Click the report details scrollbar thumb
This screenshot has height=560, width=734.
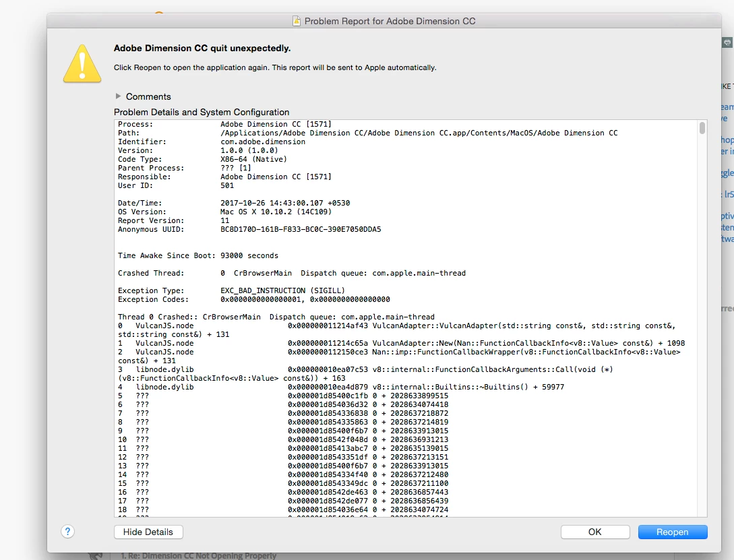click(702, 128)
